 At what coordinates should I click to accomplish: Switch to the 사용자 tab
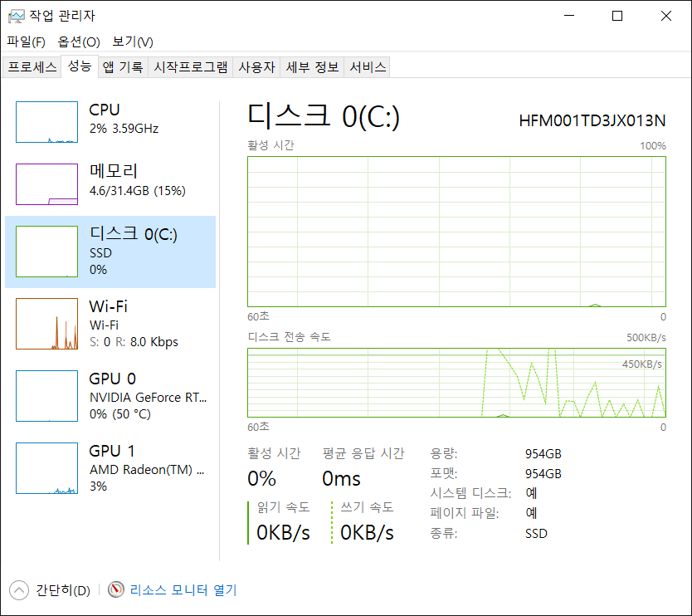(256, 67)
